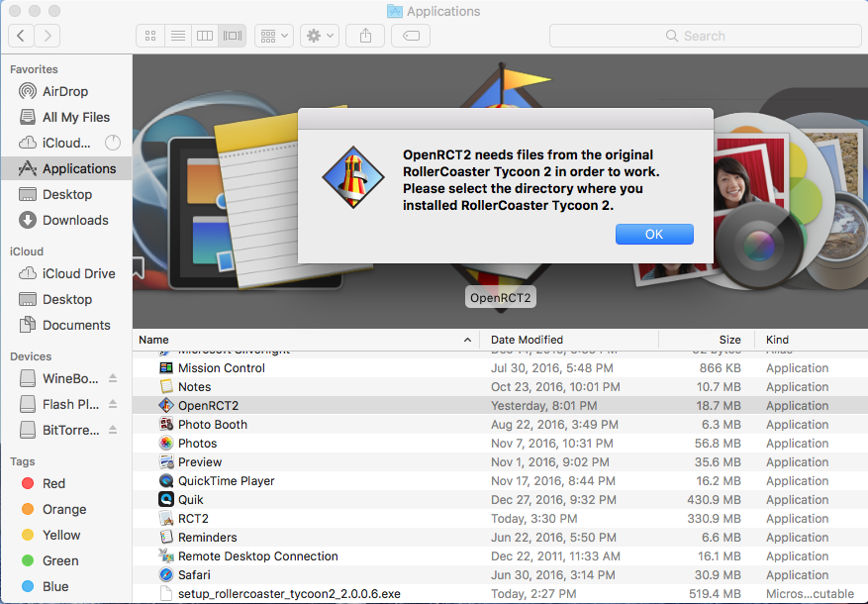Select the QuickTime Player app icon
The height and width of the screenshot is (604, 868).
point(166,481)
